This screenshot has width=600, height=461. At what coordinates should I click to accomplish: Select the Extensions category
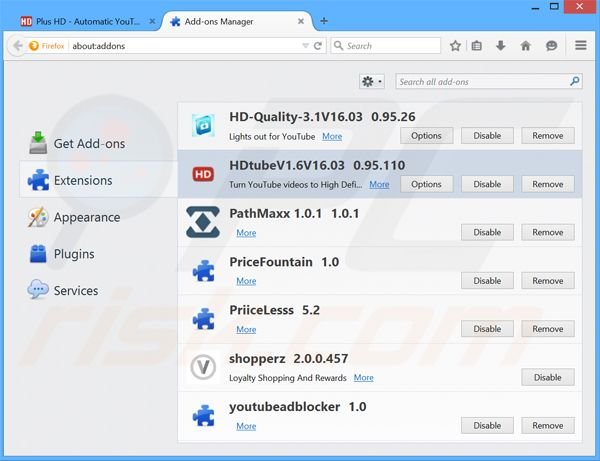98,180
